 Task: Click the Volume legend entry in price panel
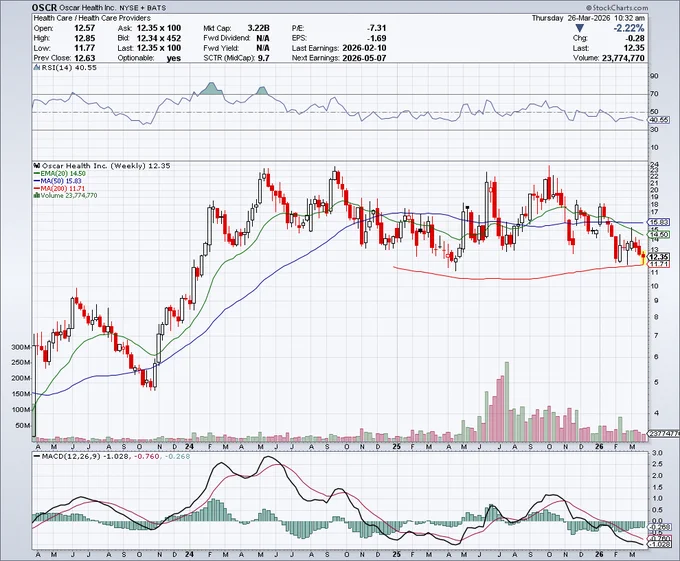coord(65,196)
